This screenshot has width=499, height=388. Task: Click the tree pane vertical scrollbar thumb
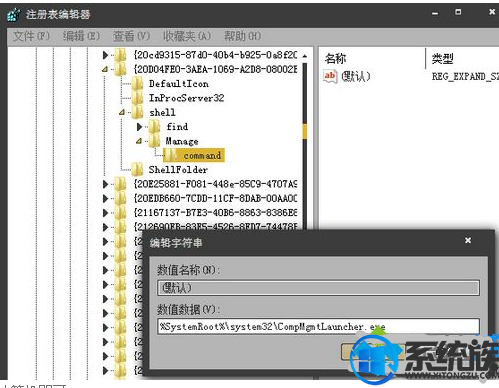tap(305, 131)
